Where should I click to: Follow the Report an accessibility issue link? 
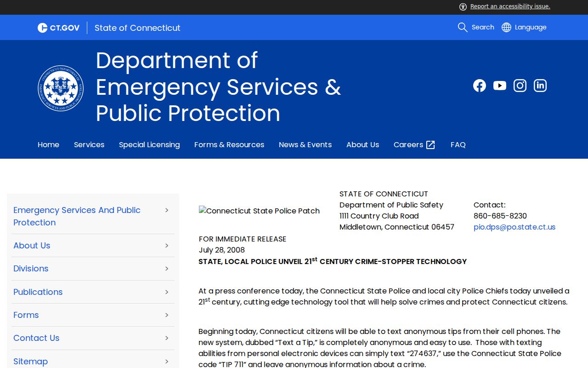510,6
